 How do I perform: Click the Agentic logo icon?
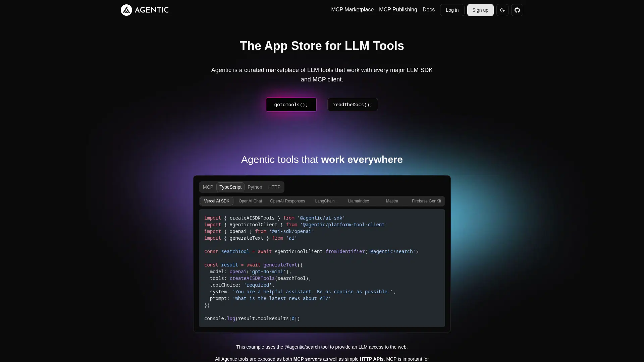(126, 10)
